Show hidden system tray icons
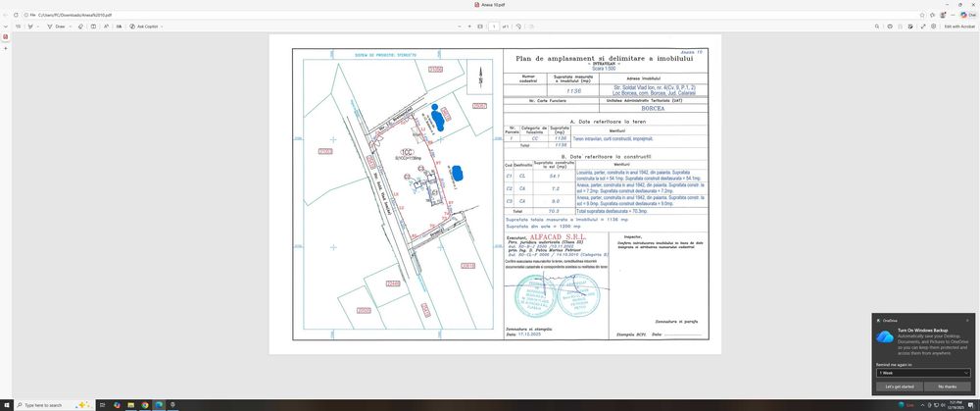980x411 pixels. pyautogui.click(x=922, y=405)
